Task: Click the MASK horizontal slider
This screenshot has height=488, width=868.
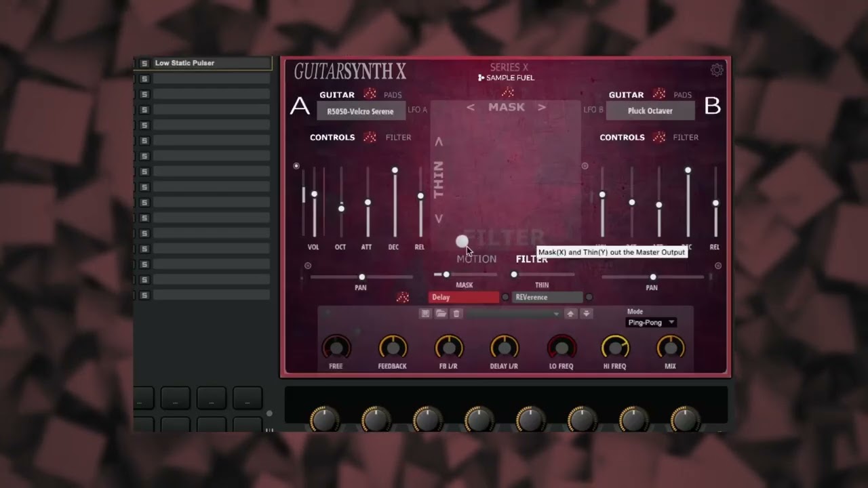Action: 465,274
